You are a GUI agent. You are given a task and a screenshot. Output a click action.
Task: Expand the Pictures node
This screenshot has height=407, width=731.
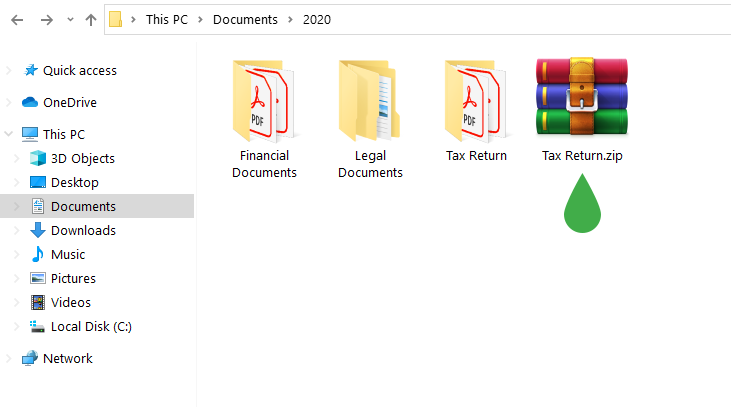click(16, 278)
